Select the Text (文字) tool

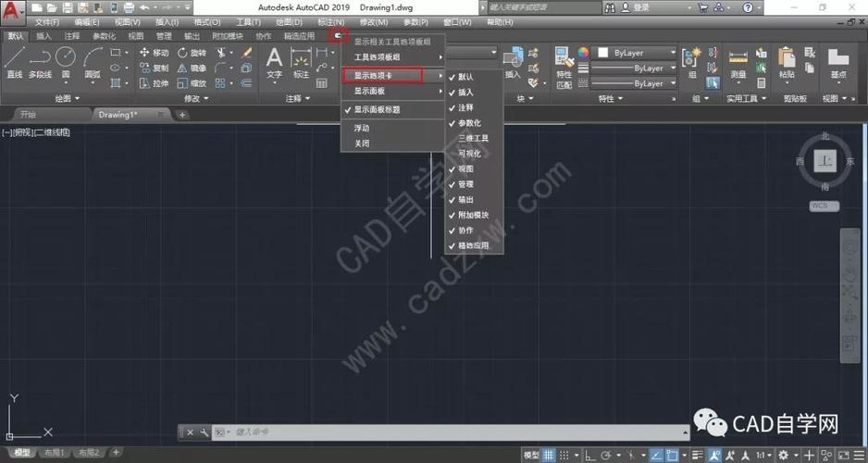point(275,63)
